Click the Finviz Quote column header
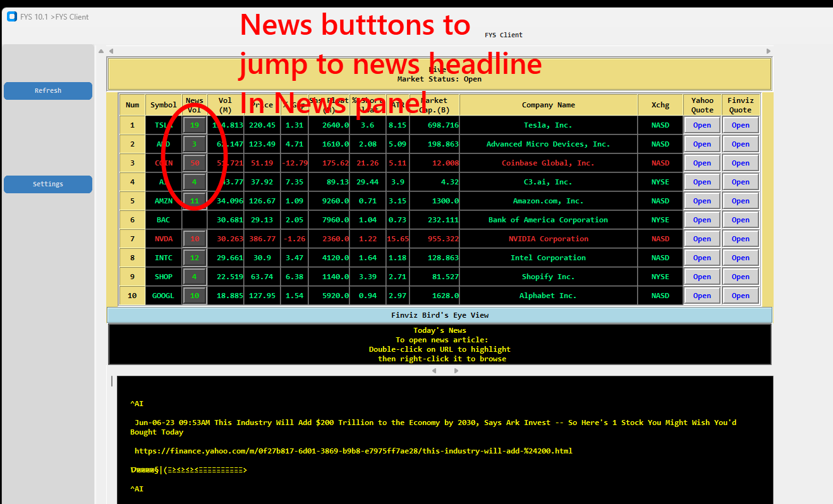The width and height of the screenshot is (833, 504). (x=741, y=105)
